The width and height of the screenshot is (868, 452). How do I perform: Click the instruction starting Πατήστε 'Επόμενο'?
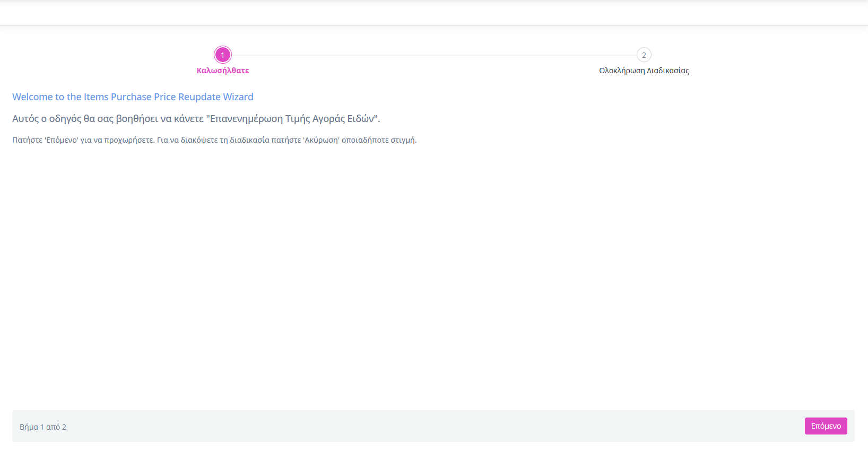214,140
